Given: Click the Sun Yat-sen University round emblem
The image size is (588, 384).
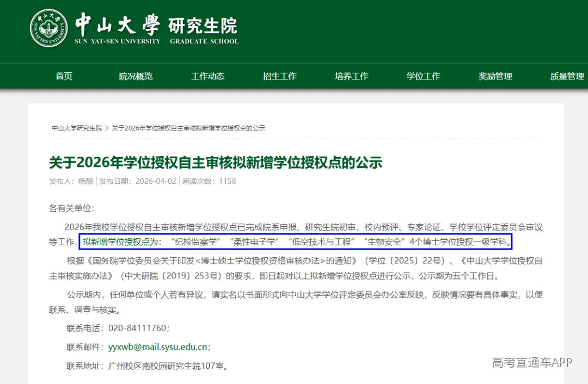Looking at the screenshot, I should (49, 28).
